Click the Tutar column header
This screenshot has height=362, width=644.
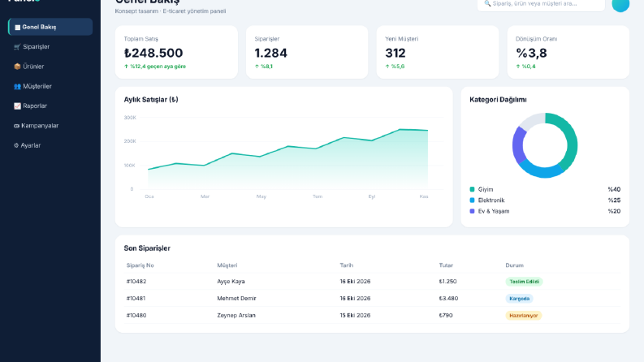[x=446, y=265]
